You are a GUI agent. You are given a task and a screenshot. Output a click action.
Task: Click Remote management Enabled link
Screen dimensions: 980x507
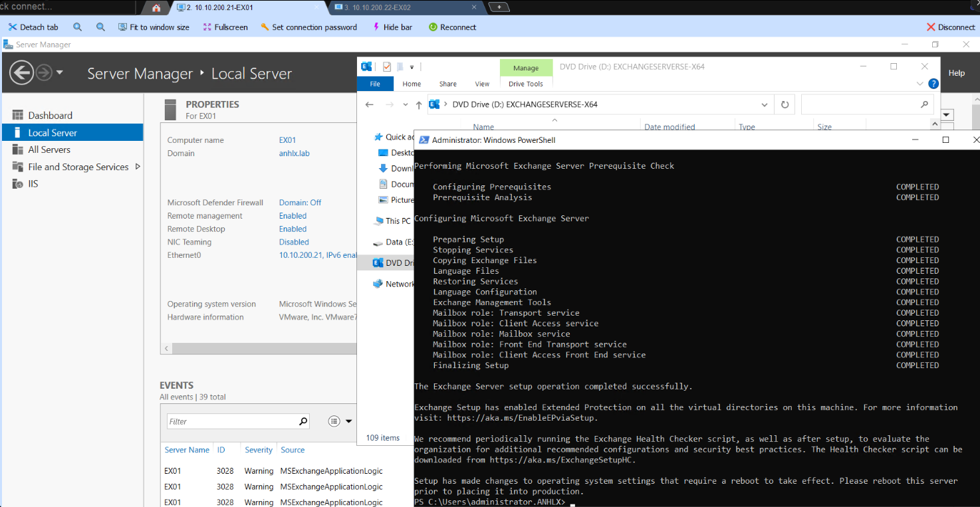(293, 216)
